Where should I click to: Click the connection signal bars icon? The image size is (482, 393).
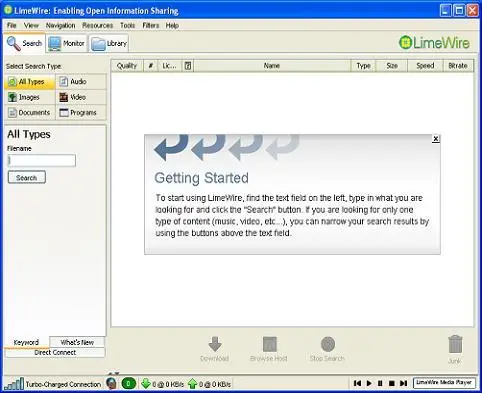click(14, 384)
